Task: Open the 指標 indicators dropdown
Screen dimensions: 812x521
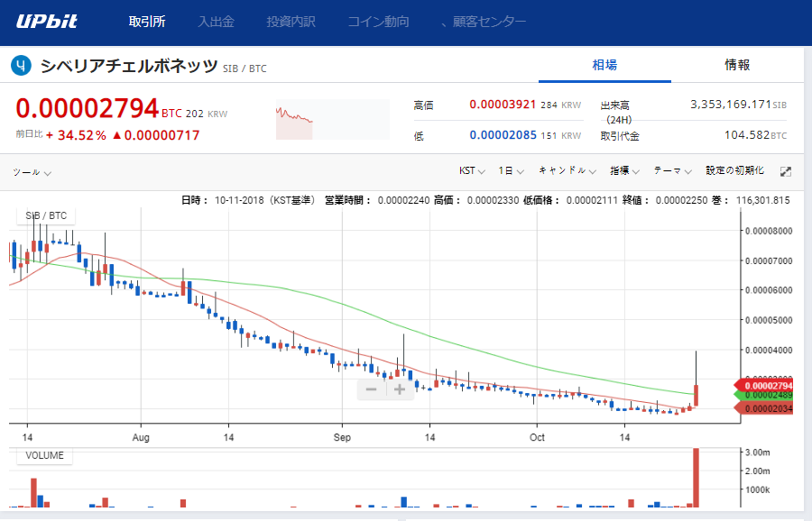Action: 624,171
